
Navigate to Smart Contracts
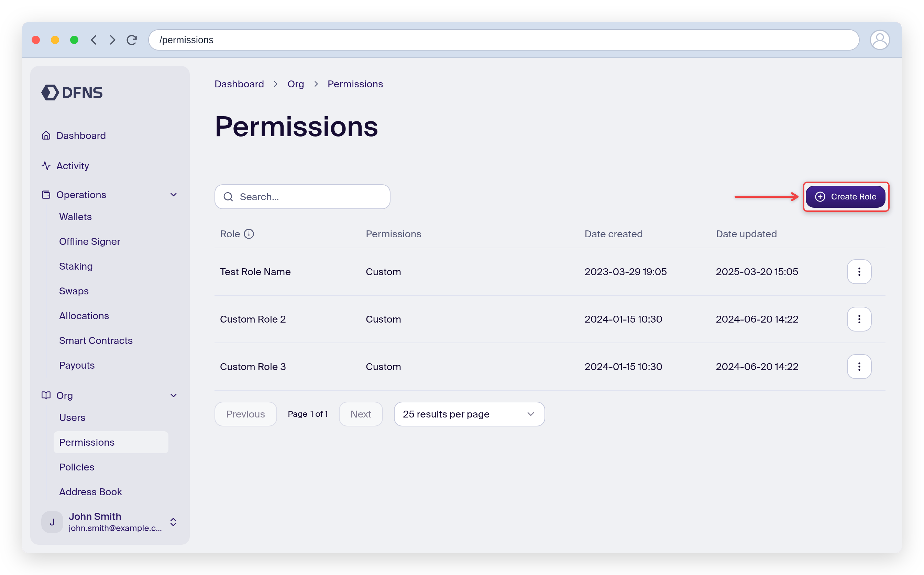pyautogui.click(x=96, y=340)
